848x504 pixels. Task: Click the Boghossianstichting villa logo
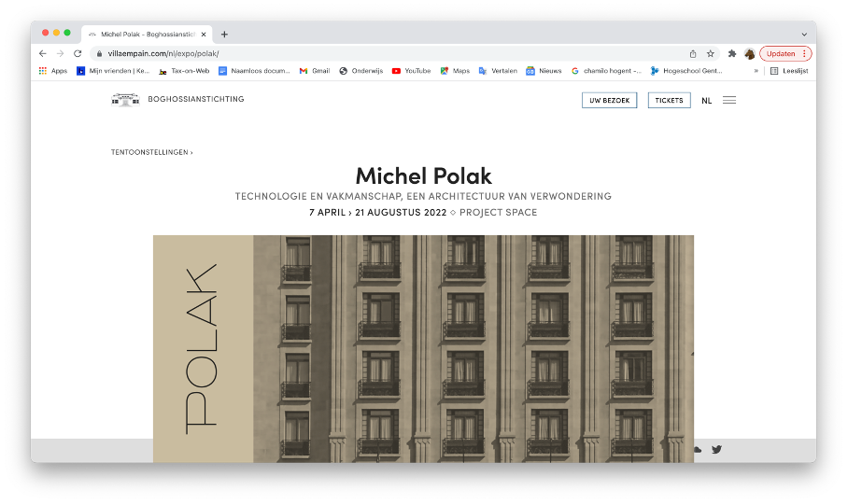pos(124,100)
